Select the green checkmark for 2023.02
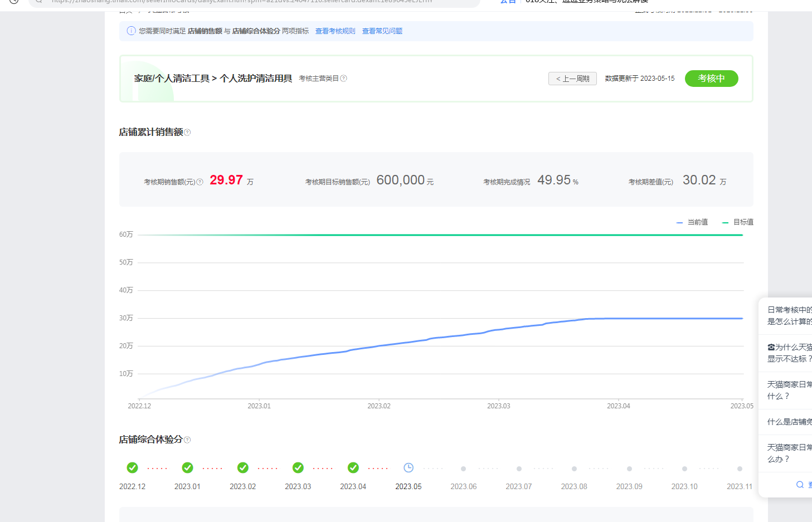The height and width of the screenshot is (522, 812). click(242, 467)
